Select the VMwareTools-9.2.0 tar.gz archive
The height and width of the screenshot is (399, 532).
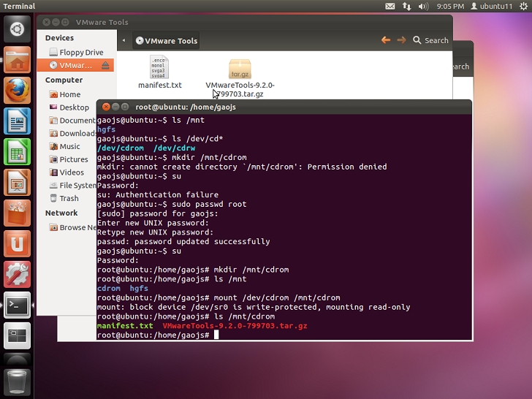[x=240, y=69]
